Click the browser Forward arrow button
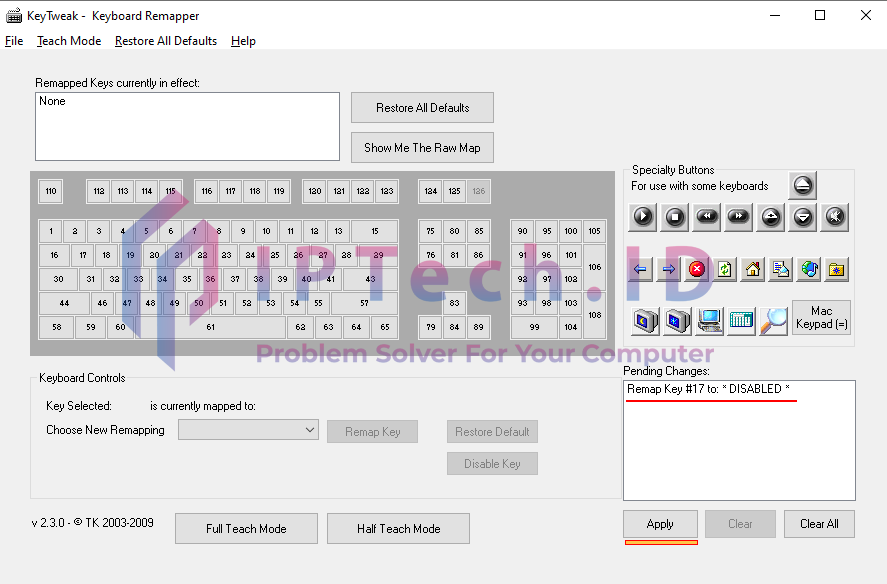 click(x=669, y=269)
